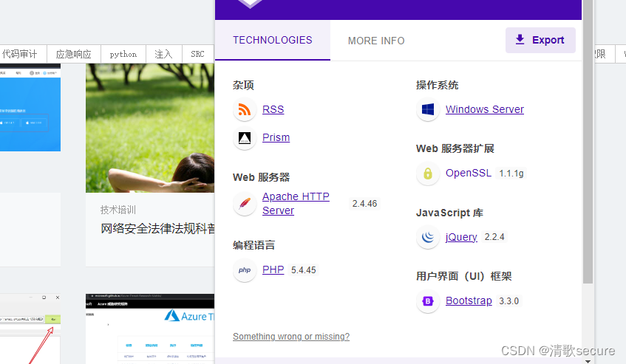Viewport: 626px width, 364px height.
Task: Click the scrollbar down arrow
Action: (588, 361)
